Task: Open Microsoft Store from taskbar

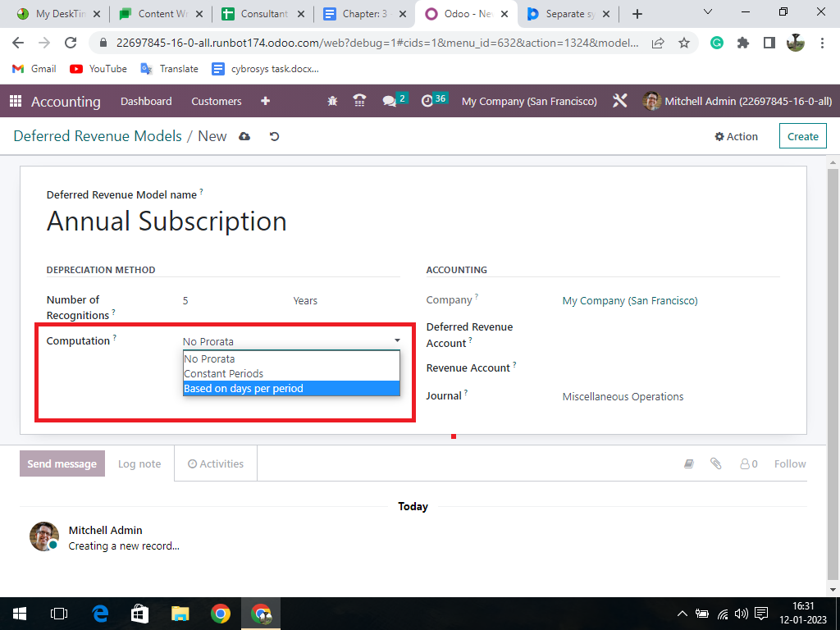Action: click(139, 614)
